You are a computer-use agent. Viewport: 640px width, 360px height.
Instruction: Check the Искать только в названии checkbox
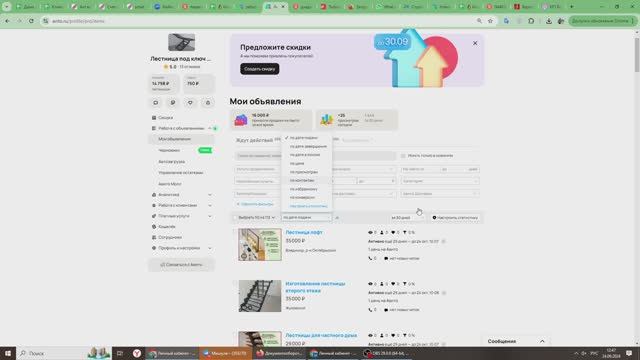click(x=403, y=156)
